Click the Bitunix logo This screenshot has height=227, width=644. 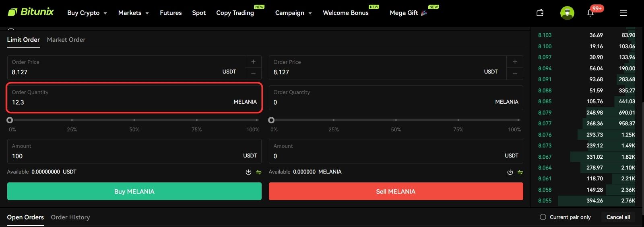click(31, 12)
